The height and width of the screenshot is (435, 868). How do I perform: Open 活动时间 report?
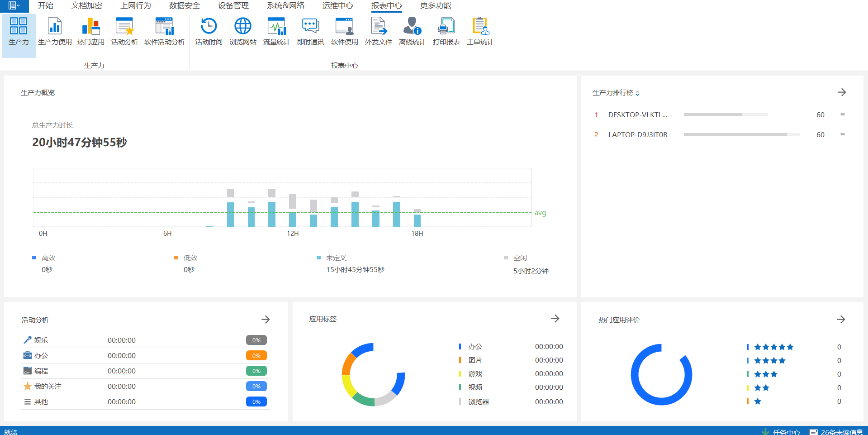pyautogui.click(x=209, y=32)
